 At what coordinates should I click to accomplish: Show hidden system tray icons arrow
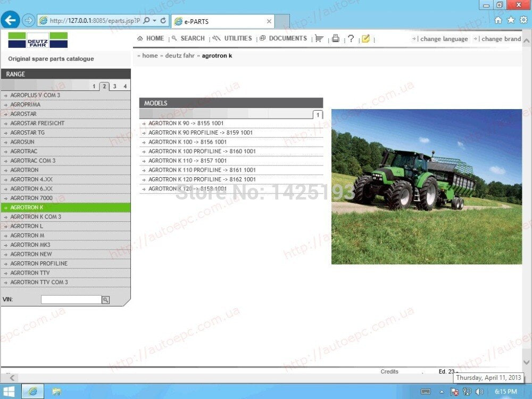tap(442, 392)
